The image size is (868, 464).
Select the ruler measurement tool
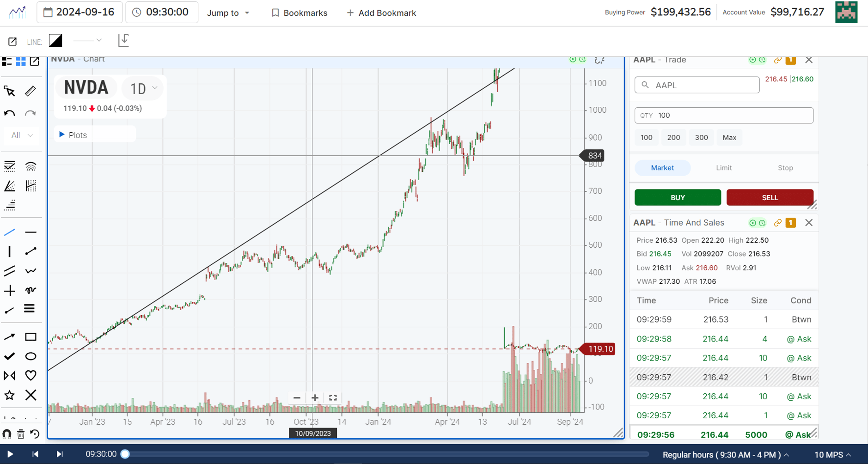30,91
